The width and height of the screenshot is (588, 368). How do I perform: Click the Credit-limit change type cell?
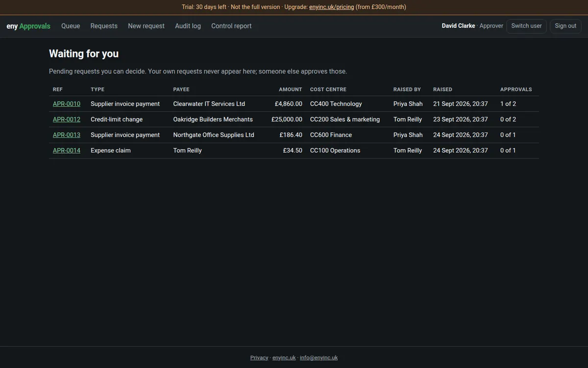click(x=117, y=119)
